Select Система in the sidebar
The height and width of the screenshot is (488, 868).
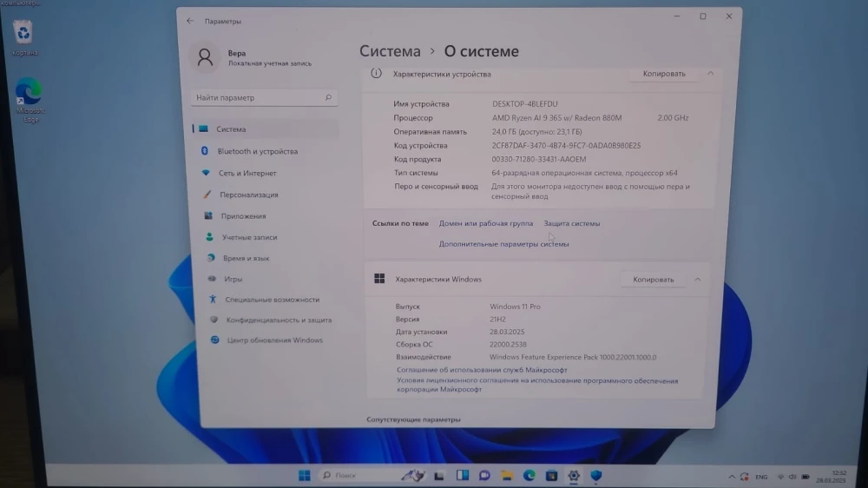click(265, 129)
